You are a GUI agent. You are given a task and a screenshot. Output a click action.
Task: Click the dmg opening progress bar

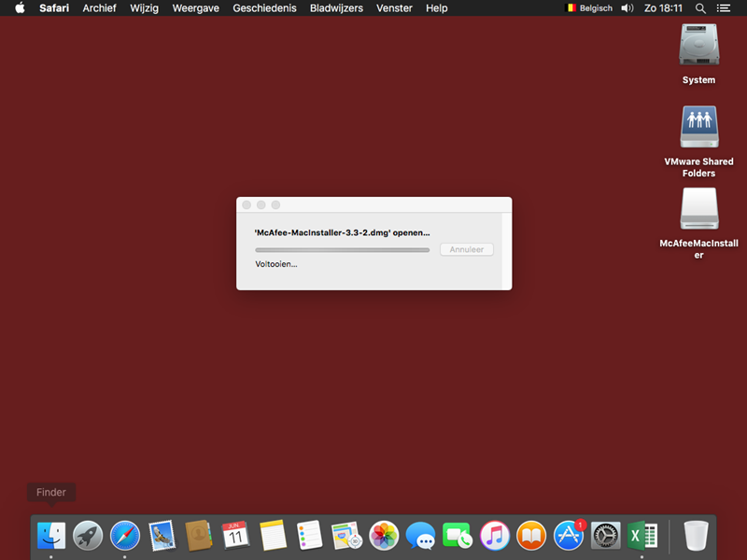(x=342, y=249)
